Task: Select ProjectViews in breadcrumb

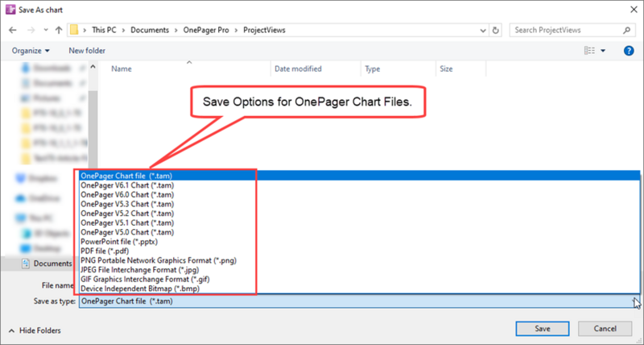Action: coord(264,30)
